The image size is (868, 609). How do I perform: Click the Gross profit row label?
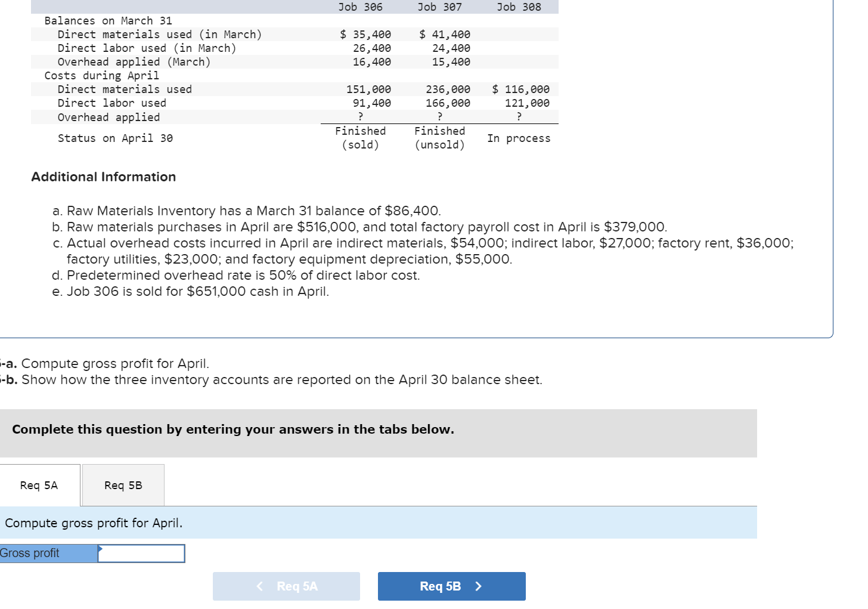point(30,553)
